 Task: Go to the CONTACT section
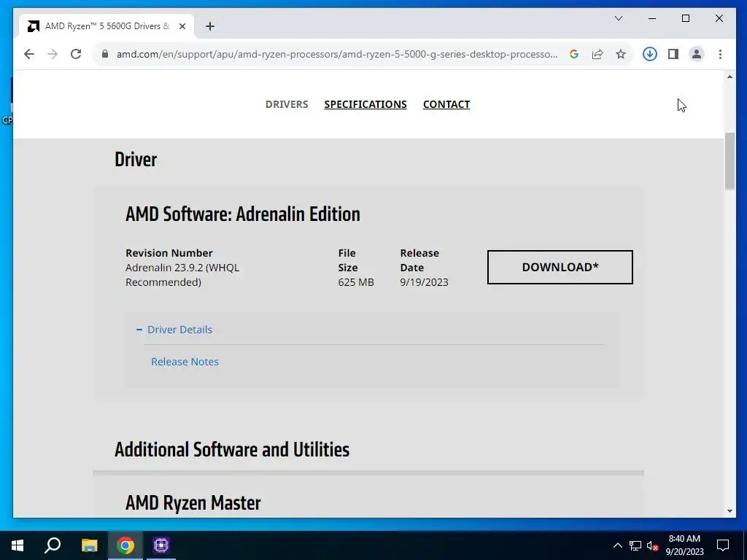(446, 104)
